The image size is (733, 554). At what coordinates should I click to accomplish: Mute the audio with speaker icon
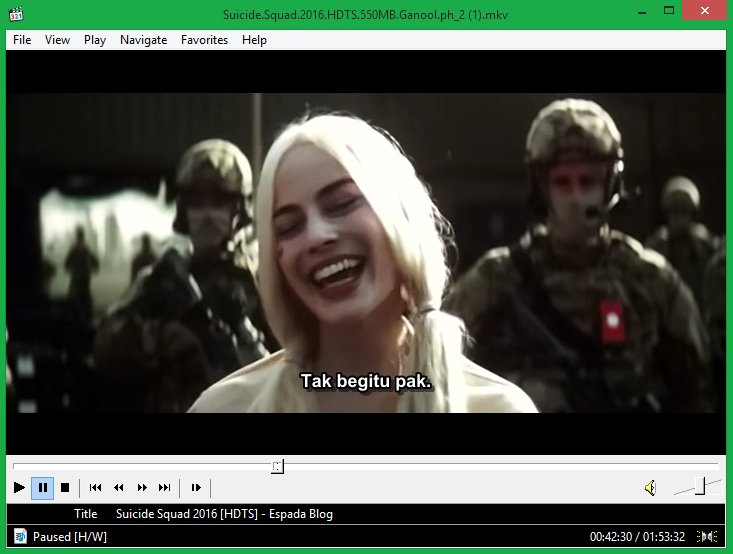650,488
